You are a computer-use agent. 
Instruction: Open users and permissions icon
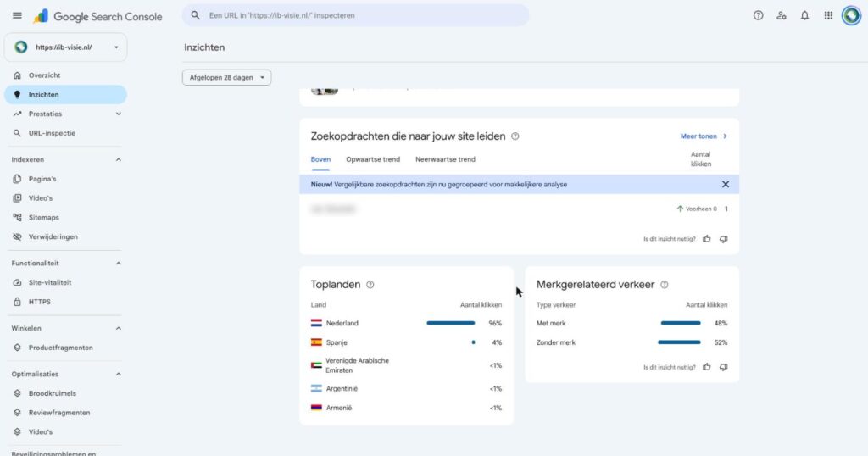781,15
